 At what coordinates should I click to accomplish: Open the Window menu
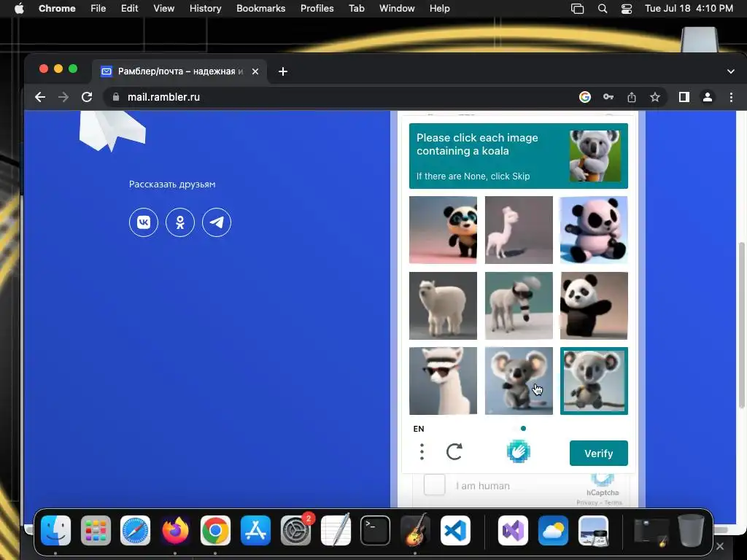(x=397, y=9)
